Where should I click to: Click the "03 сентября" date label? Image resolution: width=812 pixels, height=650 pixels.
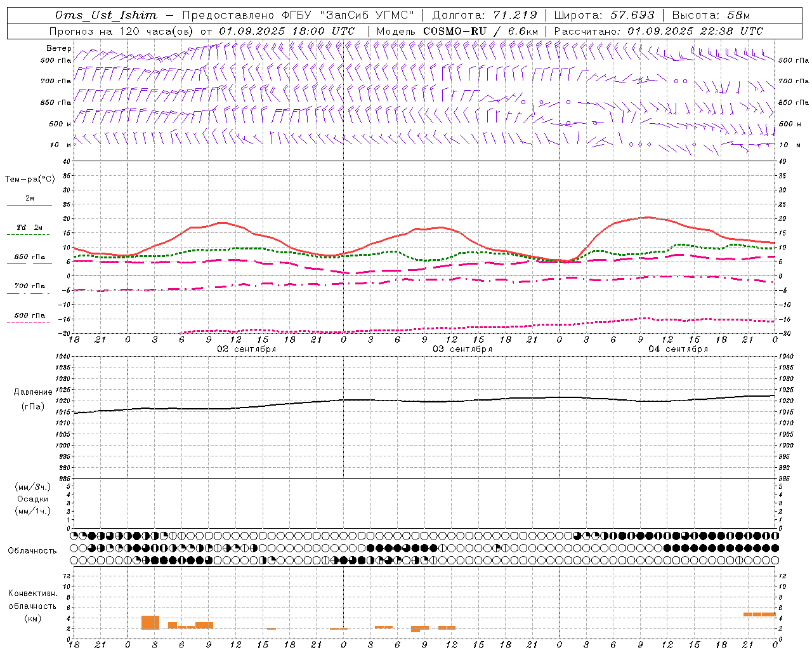462,349
